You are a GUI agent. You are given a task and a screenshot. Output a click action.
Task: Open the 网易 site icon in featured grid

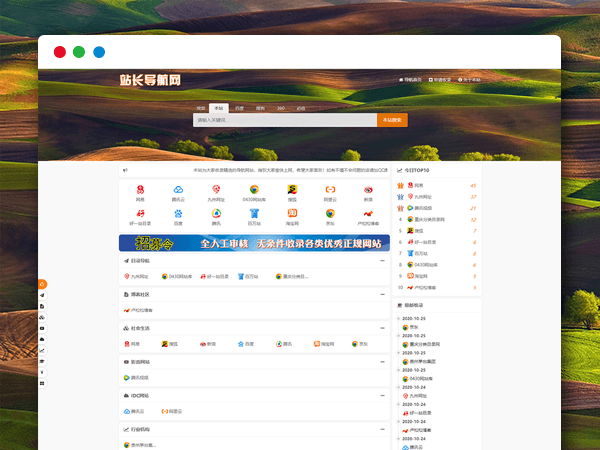[140, 189]
